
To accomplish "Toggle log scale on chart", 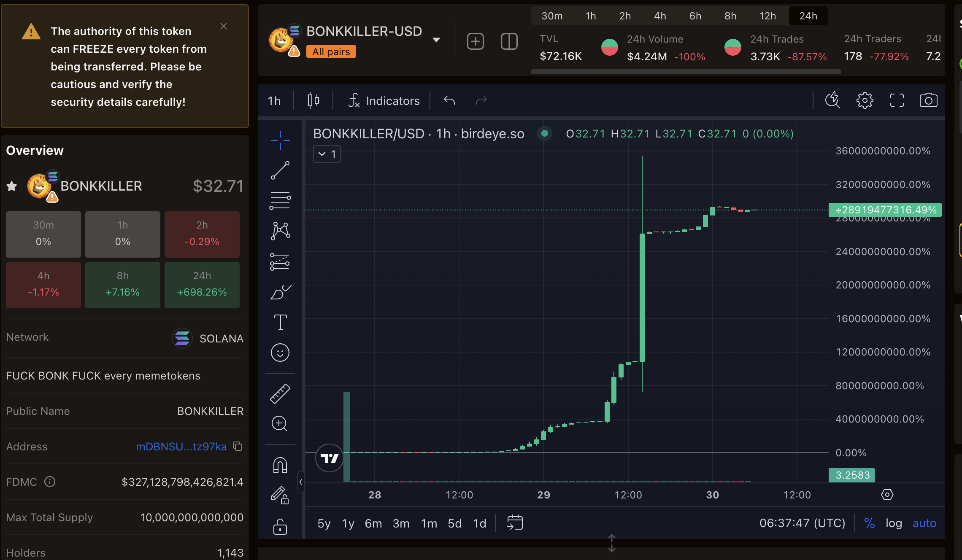I will pos(894,523).
